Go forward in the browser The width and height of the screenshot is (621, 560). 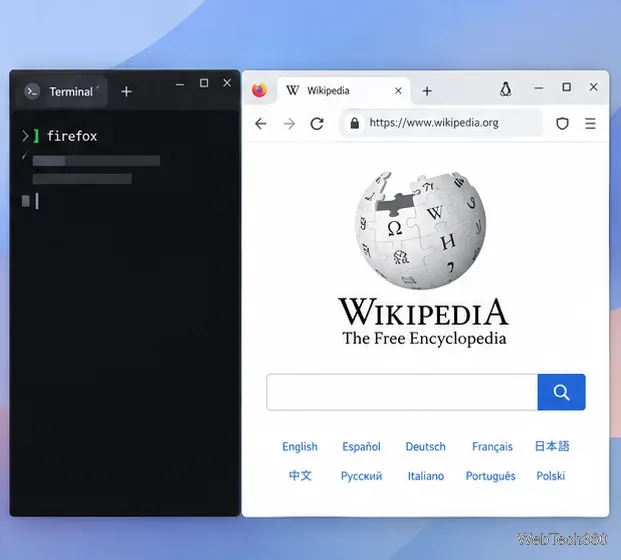coord(289,124)
